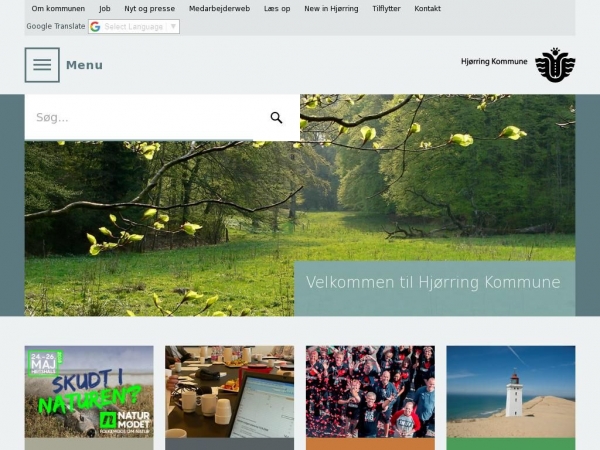Screen dimensions: 600x450
Task: Open the crowd of people thumbnail
Action: click(x=370, y=392)
